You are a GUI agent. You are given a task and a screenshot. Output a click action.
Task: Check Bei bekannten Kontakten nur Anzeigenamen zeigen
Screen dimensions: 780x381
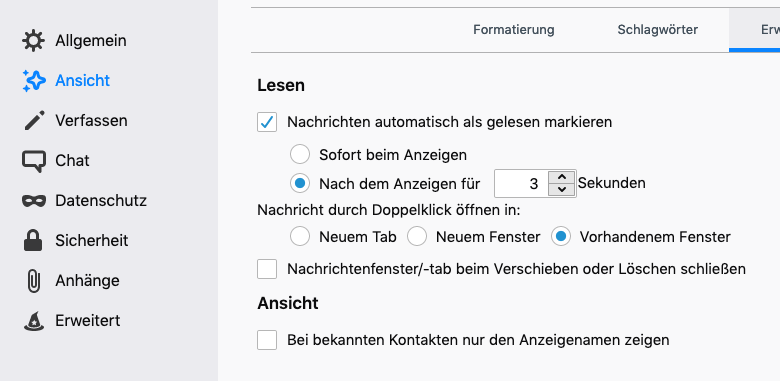[267, 340]
